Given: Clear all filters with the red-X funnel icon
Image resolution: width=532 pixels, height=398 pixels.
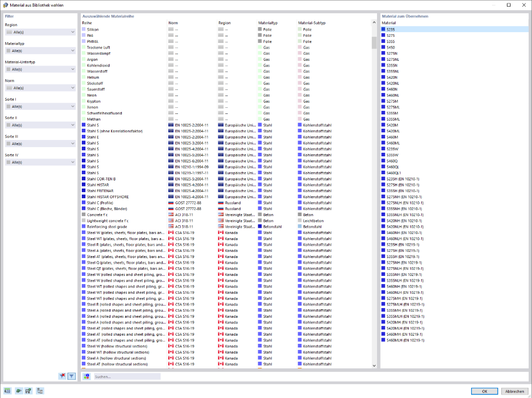Looking at the screenshot, I should click(x=62, y=376).
